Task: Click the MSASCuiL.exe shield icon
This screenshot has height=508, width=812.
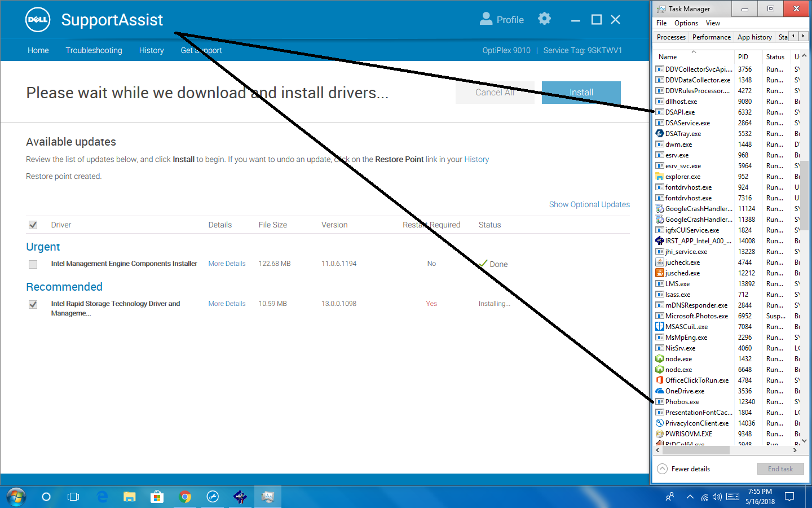Action: coord(659,327)
